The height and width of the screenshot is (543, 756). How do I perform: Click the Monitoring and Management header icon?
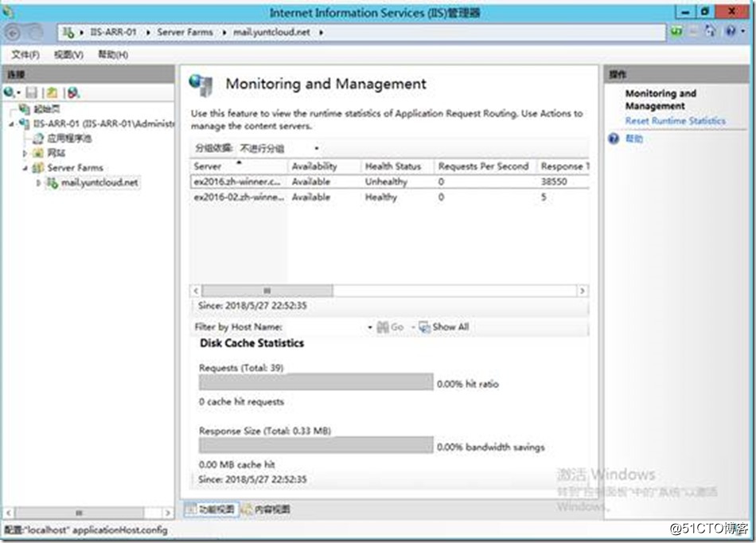pos(201,85)
